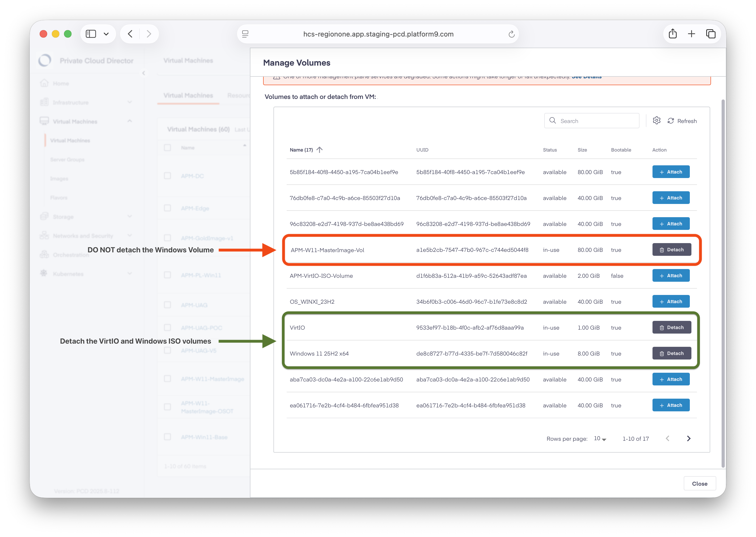This screenshot has width=756, height=537.
Task: Go to next page of volumes
Action: [688, 439]
